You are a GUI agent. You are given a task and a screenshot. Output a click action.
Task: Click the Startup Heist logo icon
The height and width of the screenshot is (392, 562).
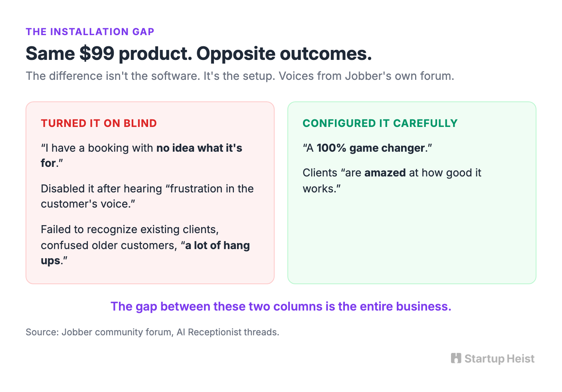(456, 358)
